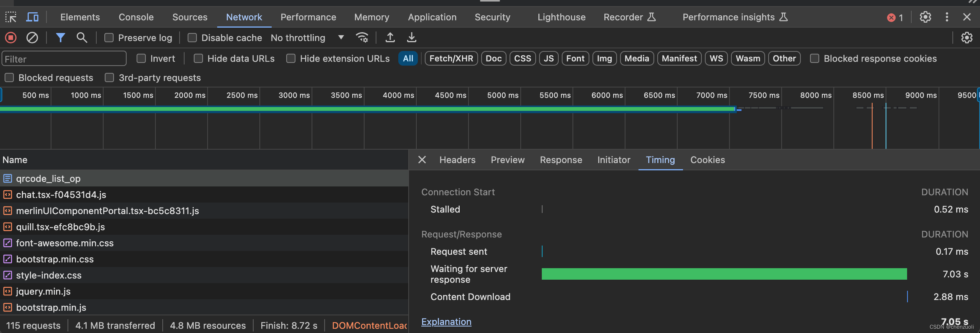Screen dimensions: 980x333
Task: Show the Response tab of request
Action: tap(561, 160)
